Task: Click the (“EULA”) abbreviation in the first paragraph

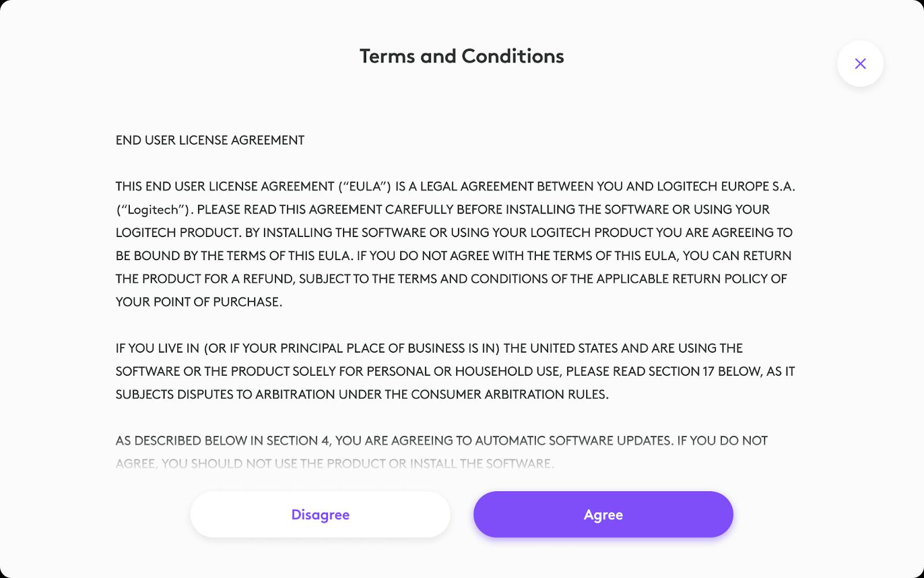Action: click(364, 187)
